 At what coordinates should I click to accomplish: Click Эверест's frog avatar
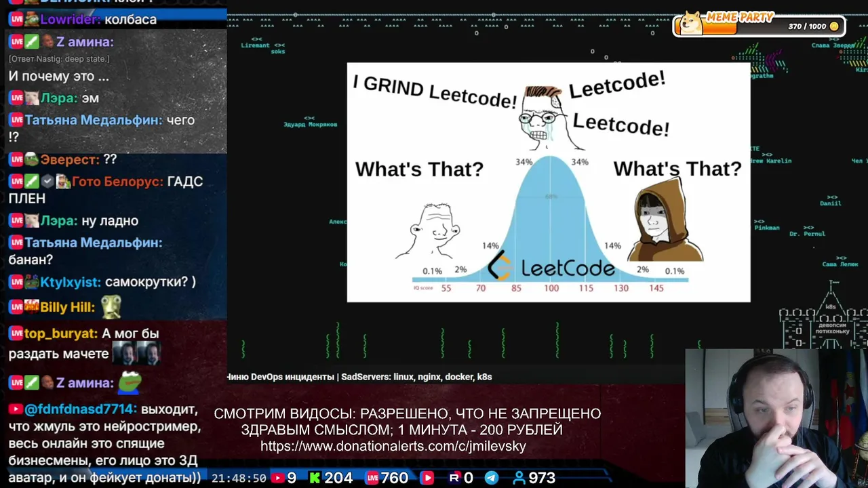click(32, 160)
